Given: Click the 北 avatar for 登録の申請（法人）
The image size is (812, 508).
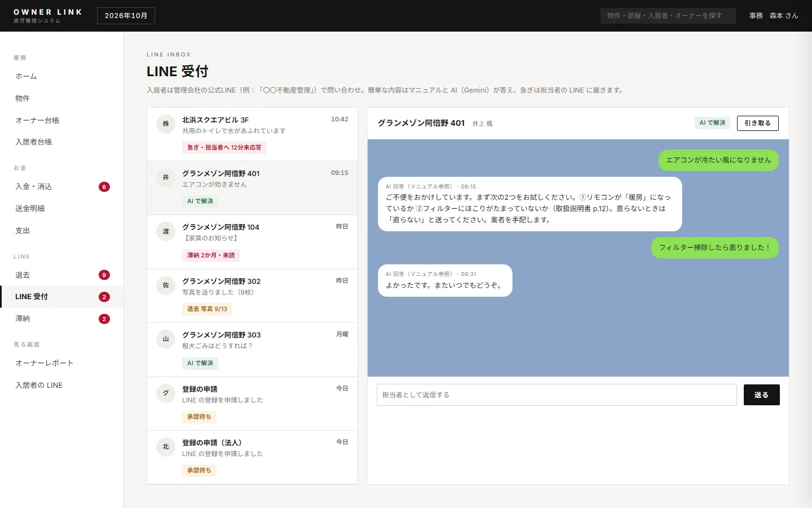Looking at the screenshot, I should (x=166, y=446).
